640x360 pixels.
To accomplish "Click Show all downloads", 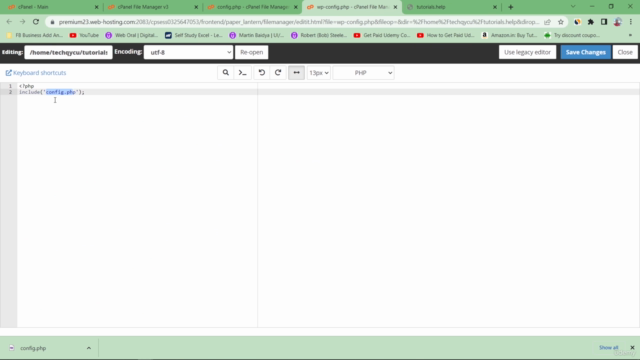I will (608, 348).
